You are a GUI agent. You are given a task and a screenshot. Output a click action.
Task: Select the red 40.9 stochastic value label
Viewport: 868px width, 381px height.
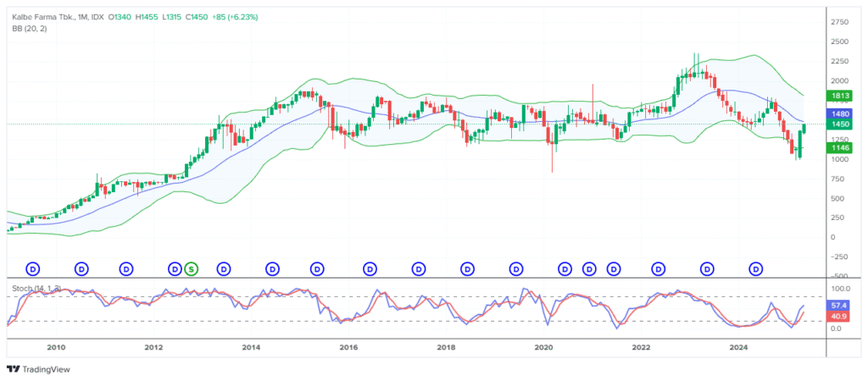click(x=840, y=316)
